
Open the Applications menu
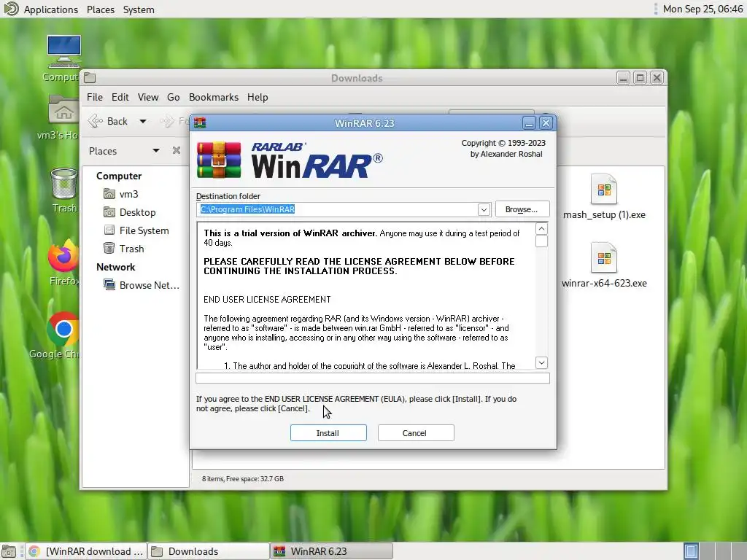50,9
